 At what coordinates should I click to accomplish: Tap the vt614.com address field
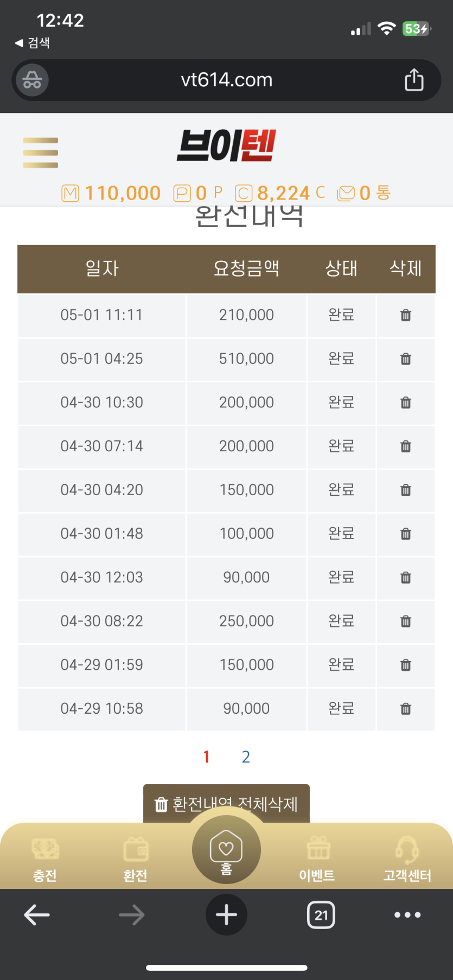(x=226, y=80)
